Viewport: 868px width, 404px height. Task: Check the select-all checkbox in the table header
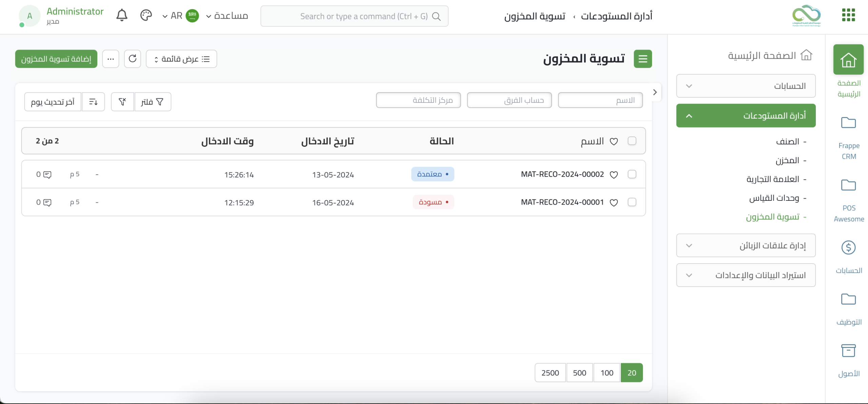(632, 141)
